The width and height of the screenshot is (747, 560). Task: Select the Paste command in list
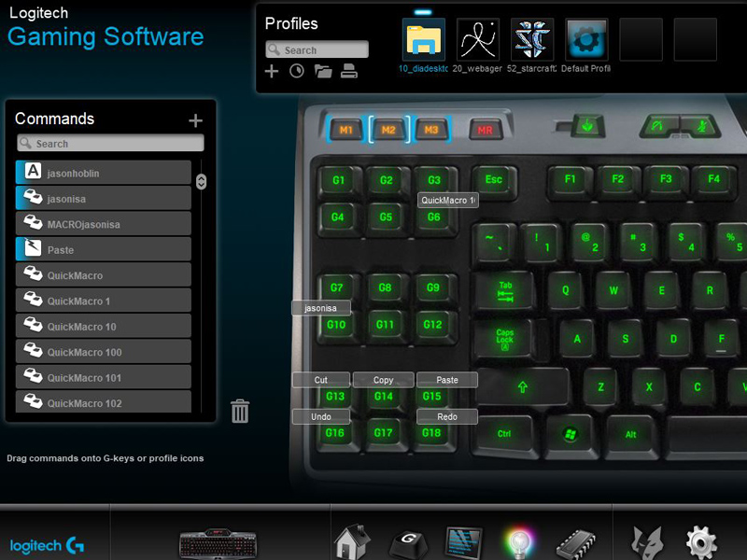coord(104,249)
